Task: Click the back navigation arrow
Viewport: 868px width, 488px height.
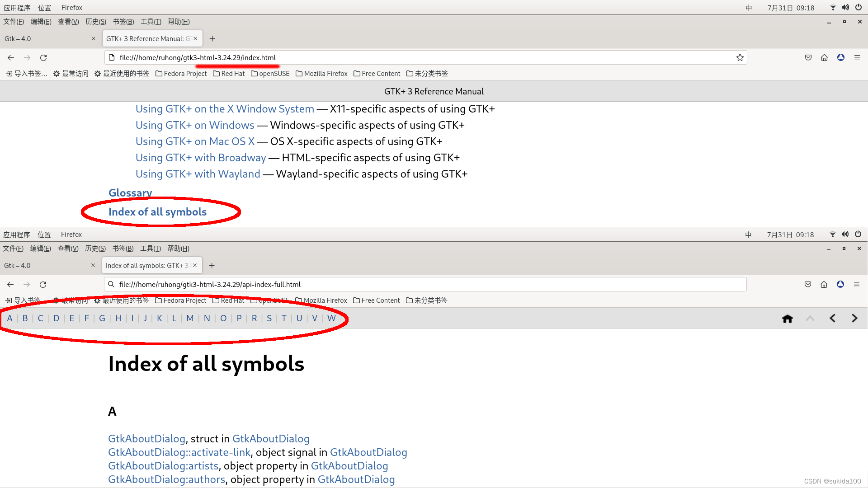Action: (x=10, y=57)
